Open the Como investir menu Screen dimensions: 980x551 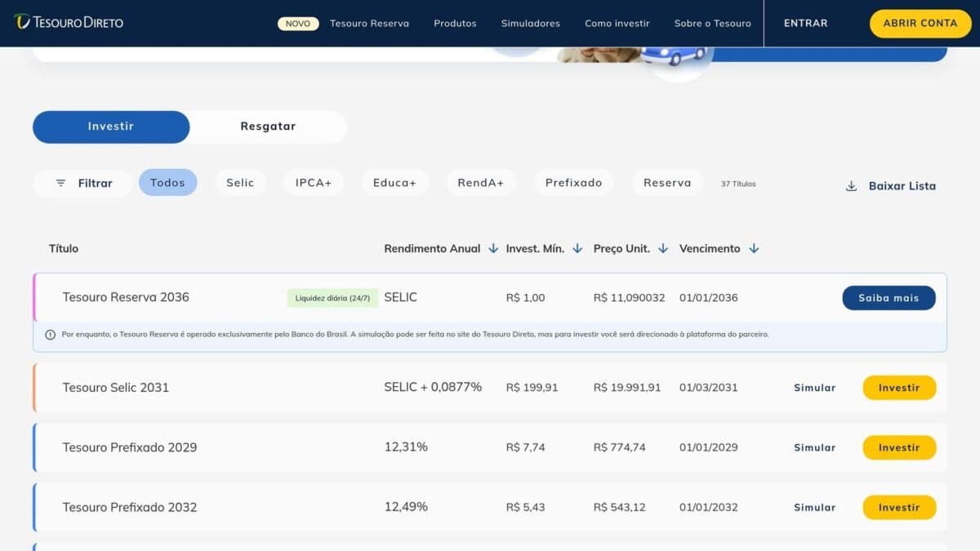(x=617, y=24)
